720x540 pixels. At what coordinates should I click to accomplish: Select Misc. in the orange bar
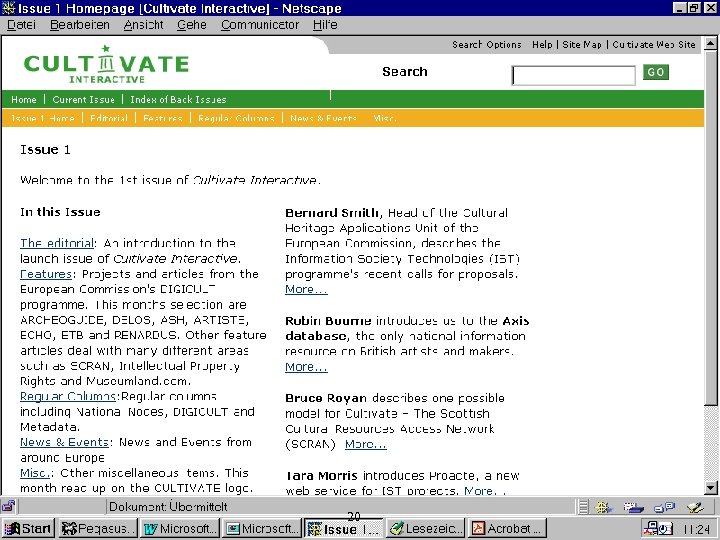[384, 118]
